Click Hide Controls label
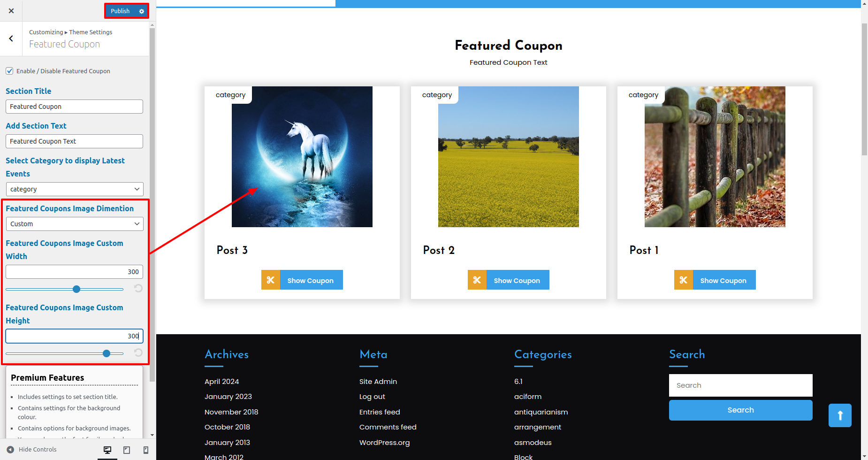This screenshot has width=868, height=460. tap(38, 450)
